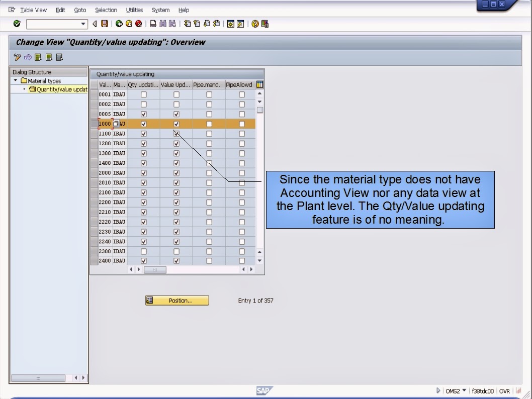Click the Save icon in the toolbar
Image resolution: width=532 pixels, height=399 pixels.
click(103, 23)
